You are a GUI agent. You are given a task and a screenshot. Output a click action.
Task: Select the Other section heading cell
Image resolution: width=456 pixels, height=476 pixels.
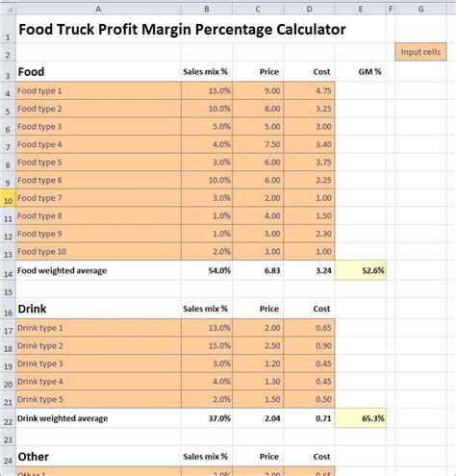click(x=98, y=457)
